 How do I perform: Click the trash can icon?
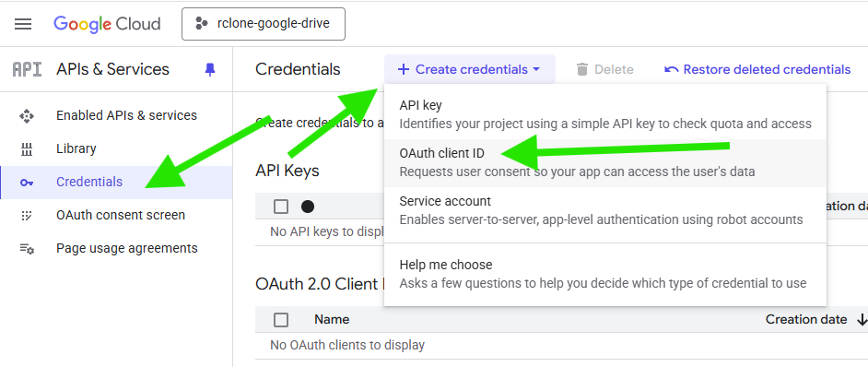[581, 69]
